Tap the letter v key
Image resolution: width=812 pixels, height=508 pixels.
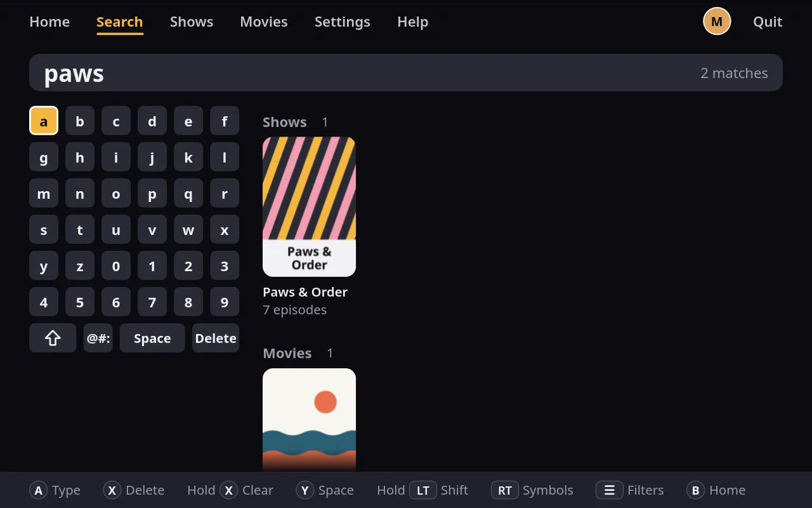(152, 229)
